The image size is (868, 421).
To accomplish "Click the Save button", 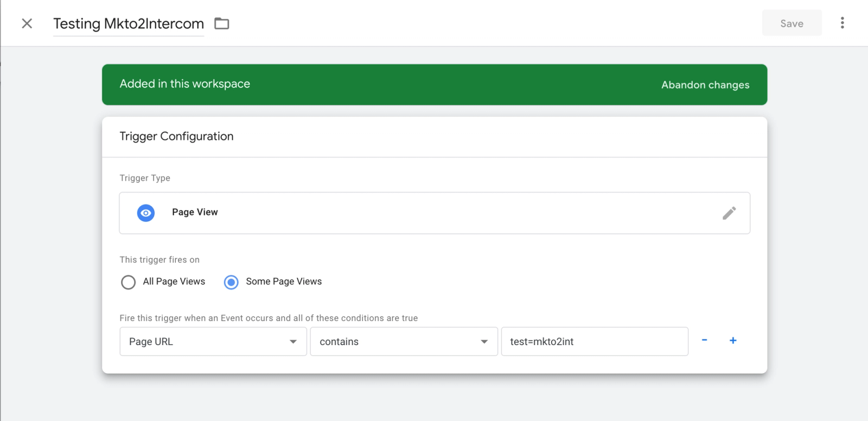I will (x=792, y=23).
